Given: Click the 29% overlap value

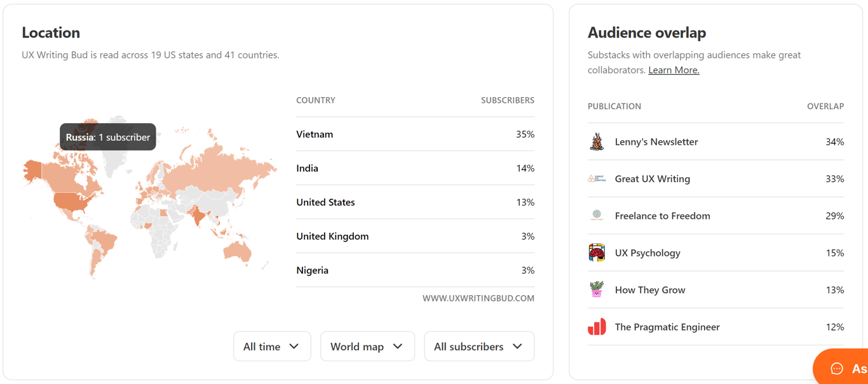Looking at the screenshot, I should [x=834, y=216].
